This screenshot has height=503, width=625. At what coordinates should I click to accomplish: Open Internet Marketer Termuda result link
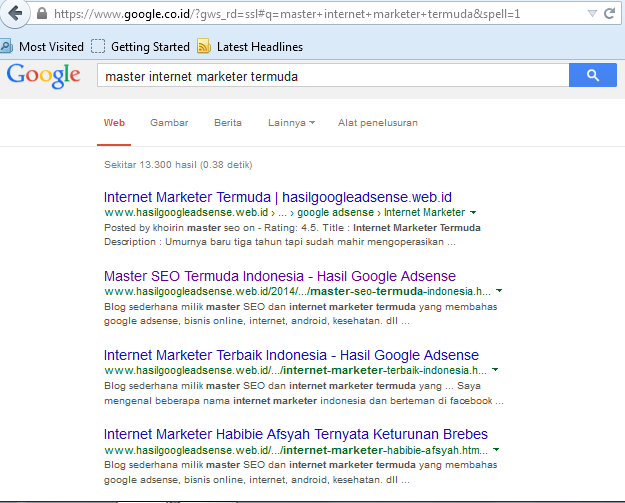click(277, 197)
